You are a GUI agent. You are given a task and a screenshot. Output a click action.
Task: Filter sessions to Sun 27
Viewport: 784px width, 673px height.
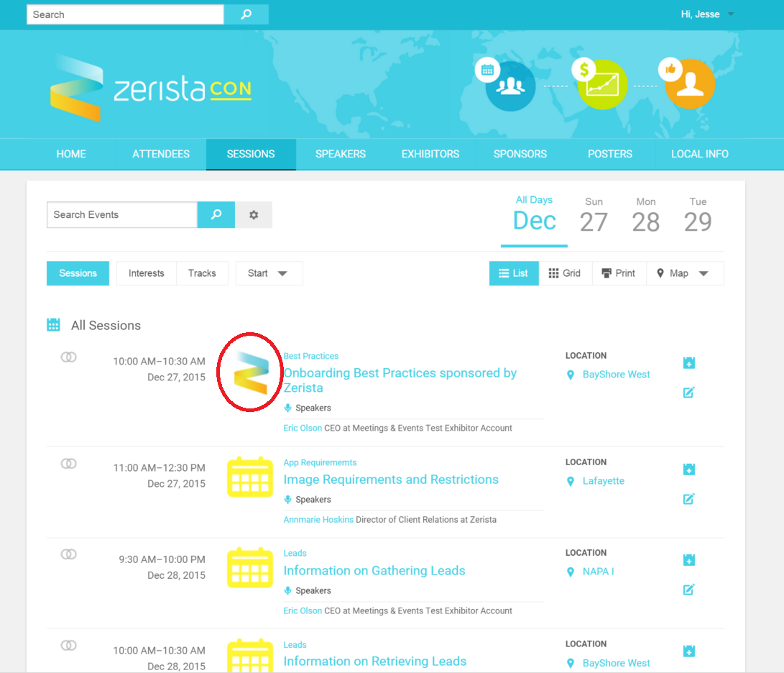pos(594,215)
